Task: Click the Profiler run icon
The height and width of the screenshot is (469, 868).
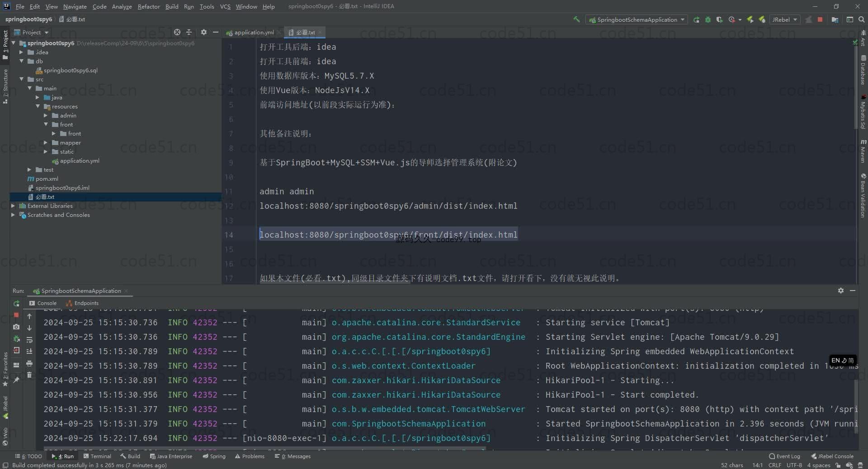Action: coord(732,19)
